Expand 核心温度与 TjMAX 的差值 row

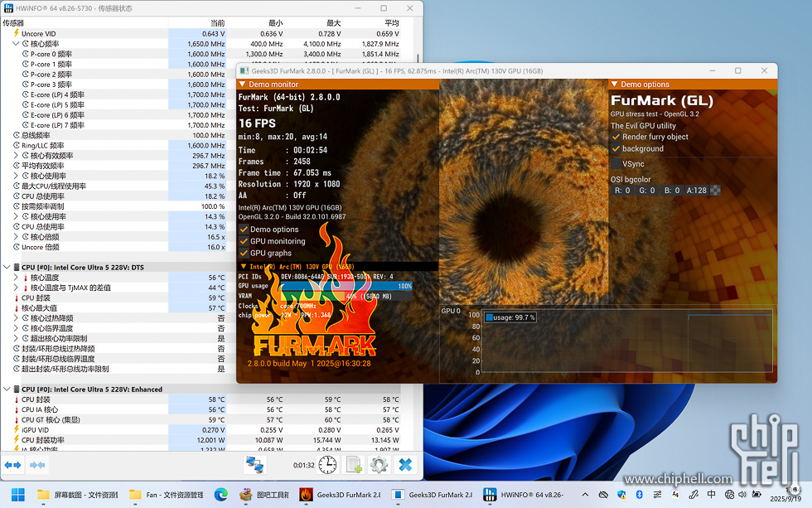pos(16,288)
